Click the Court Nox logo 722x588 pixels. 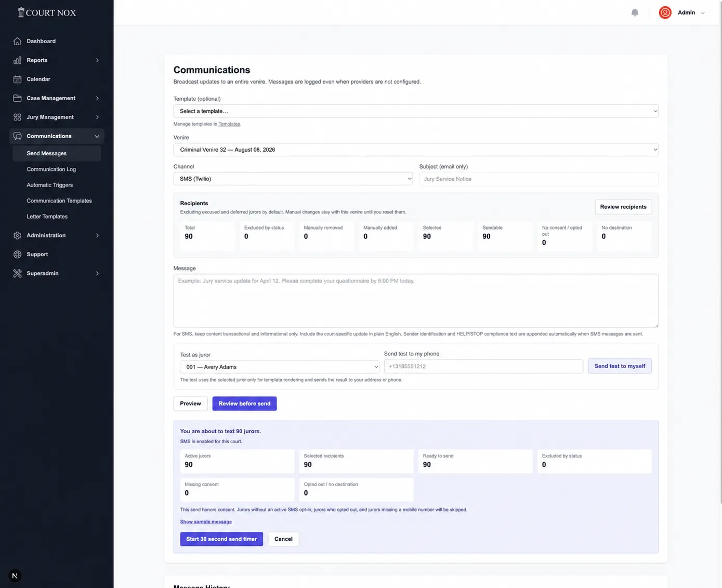[x=46, y=12]
